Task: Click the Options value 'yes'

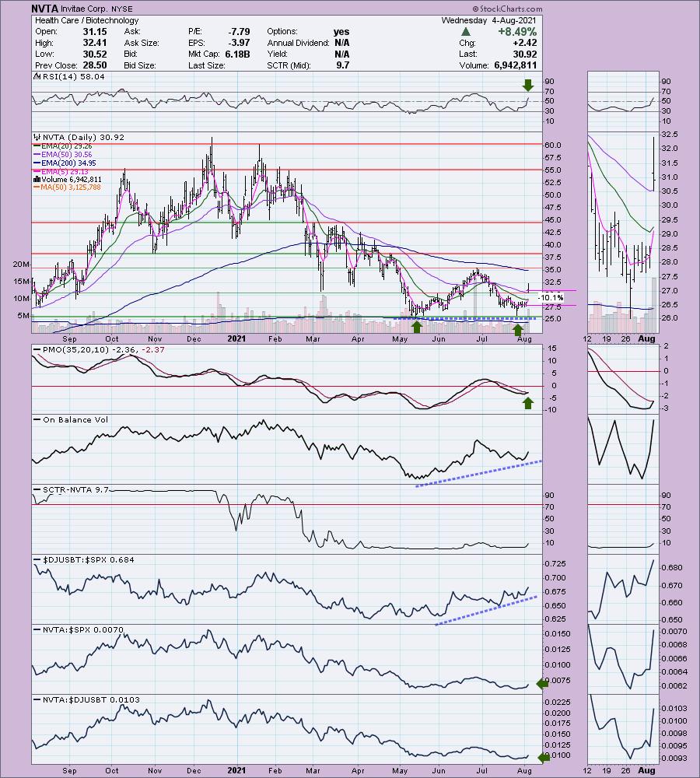Action: 341,32
